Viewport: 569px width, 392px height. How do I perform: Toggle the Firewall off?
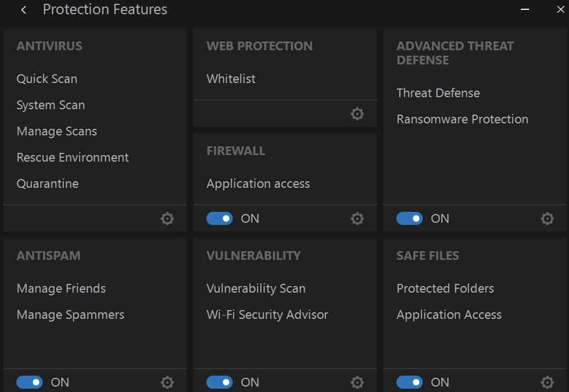pyautogui.click(x=219, y=218)
